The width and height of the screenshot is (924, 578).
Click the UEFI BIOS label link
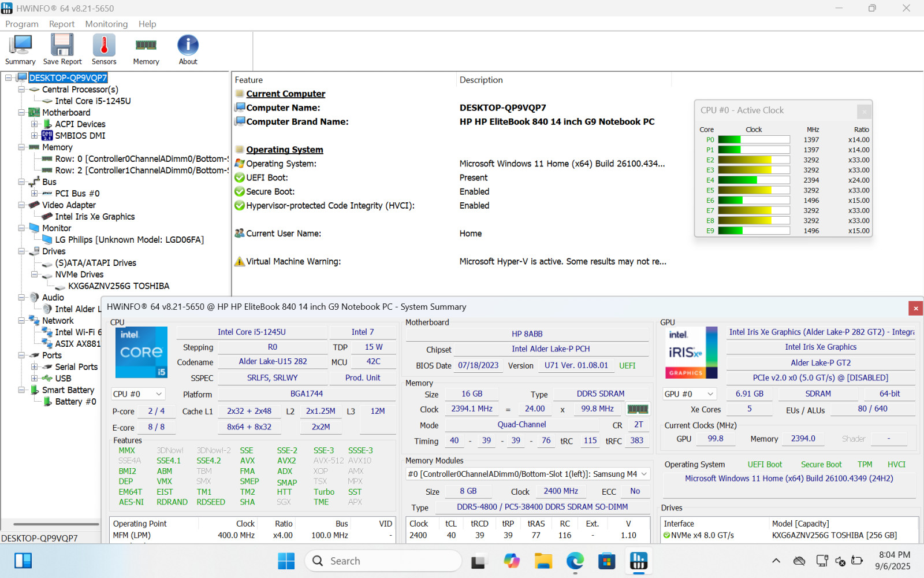[x=627, y=366]
